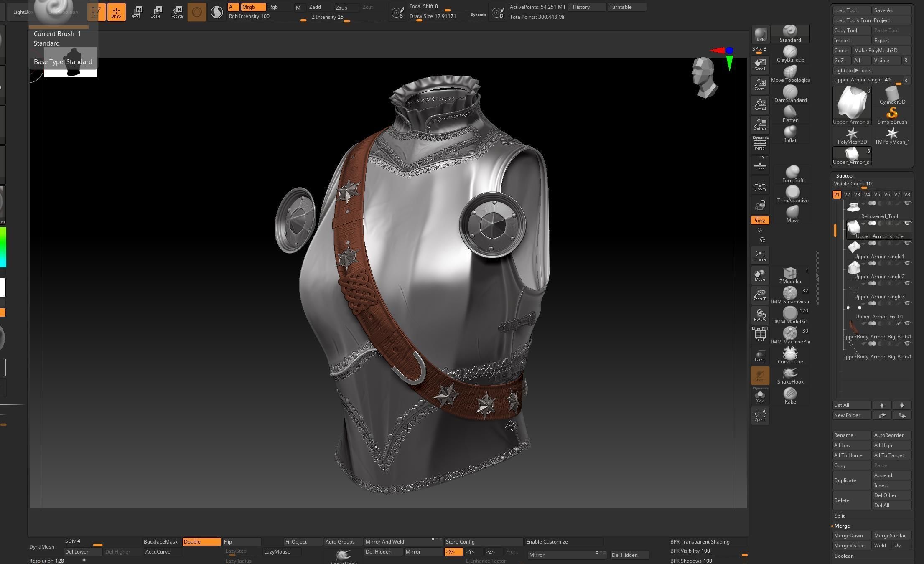Screen dimensions: 924x564
Task: Click the Xpose icon
Action: click(760, 415)
